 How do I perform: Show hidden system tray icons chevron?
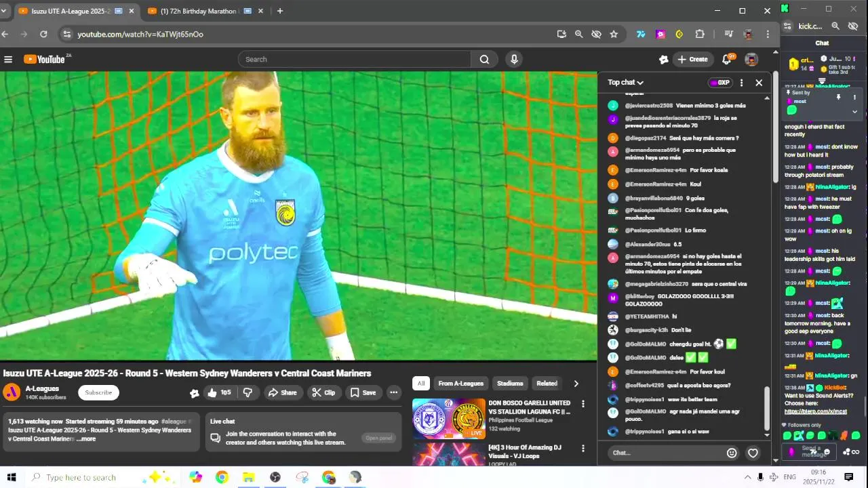tap(748, 477)
